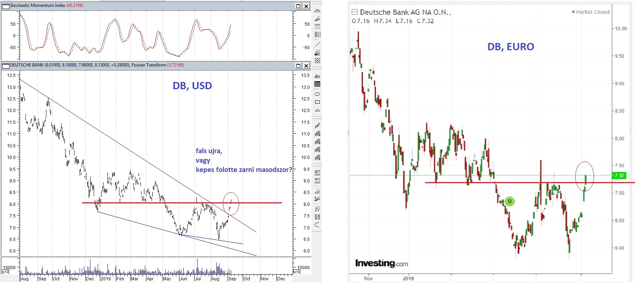
Task: Click the Fourier Transform value 5.72168
Action: [175, 65]
